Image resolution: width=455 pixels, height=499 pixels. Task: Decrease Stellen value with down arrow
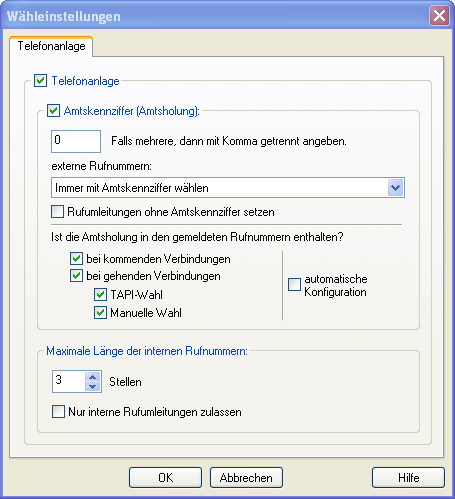93,387
